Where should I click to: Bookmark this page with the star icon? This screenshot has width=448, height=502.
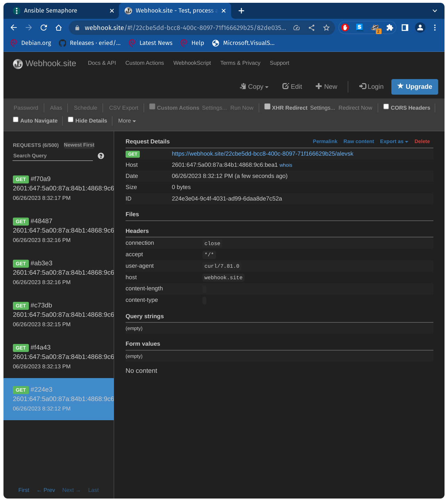(326, 28)
